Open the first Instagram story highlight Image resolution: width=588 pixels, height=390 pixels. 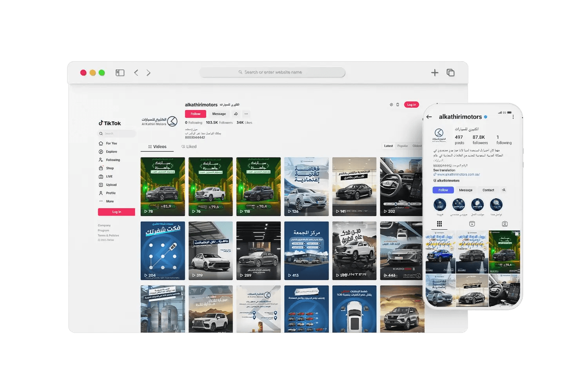[x=440, y=205]
